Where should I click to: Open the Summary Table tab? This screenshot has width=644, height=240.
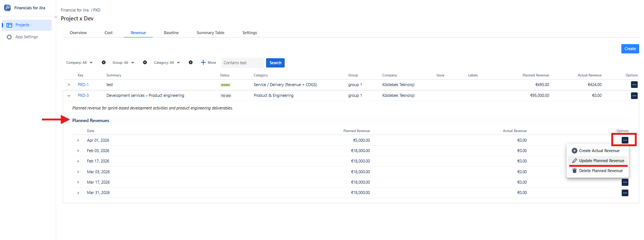[210, 33]
